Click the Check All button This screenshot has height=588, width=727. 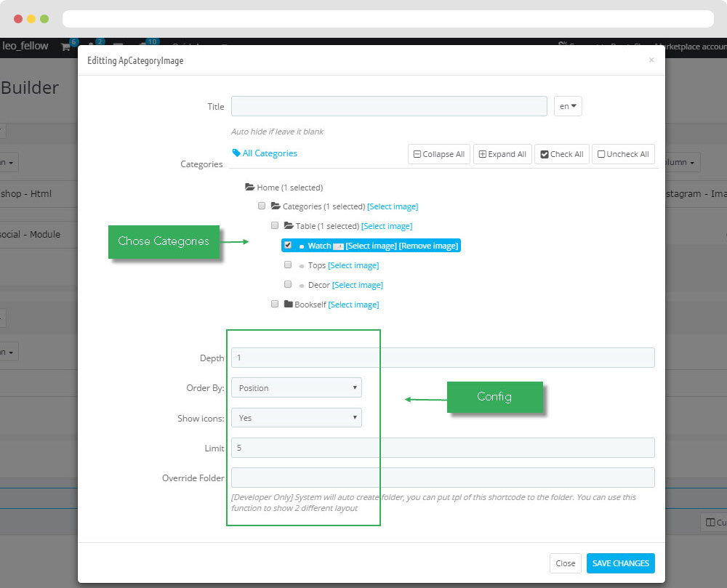tap(562, 154)
